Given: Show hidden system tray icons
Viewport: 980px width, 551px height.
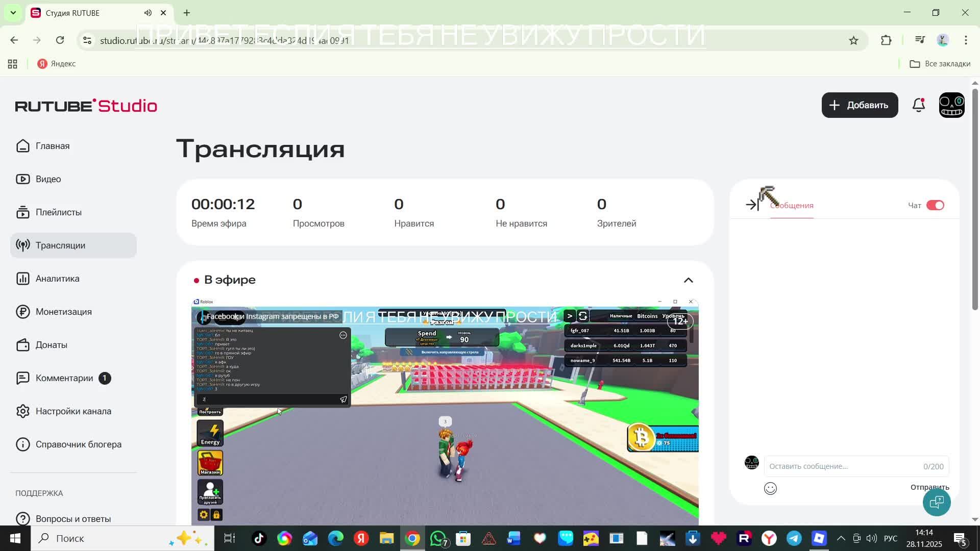Looking at the screenshot, I should (x=841, y=538).
